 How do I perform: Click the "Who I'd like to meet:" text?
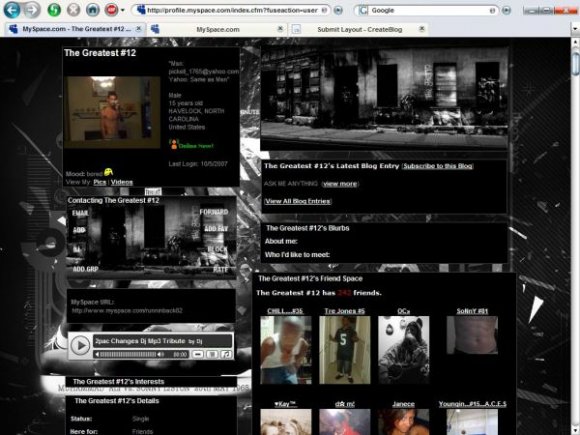coord(297,254)
